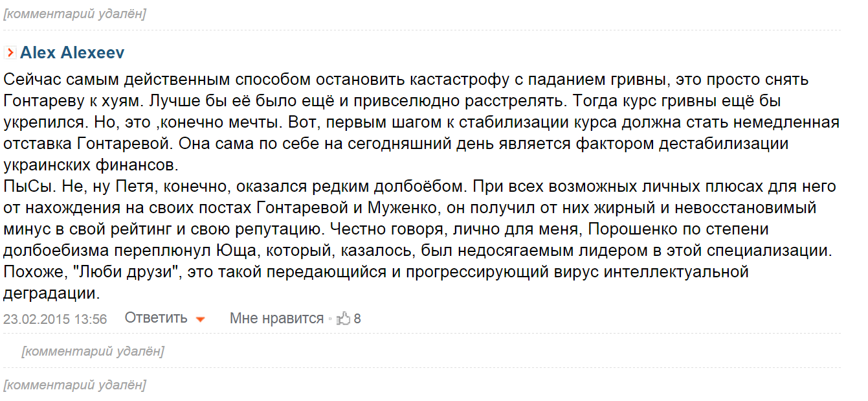Click the word "деградации" ending the comment
The image size is (868, 401).
tap(50, 293)
